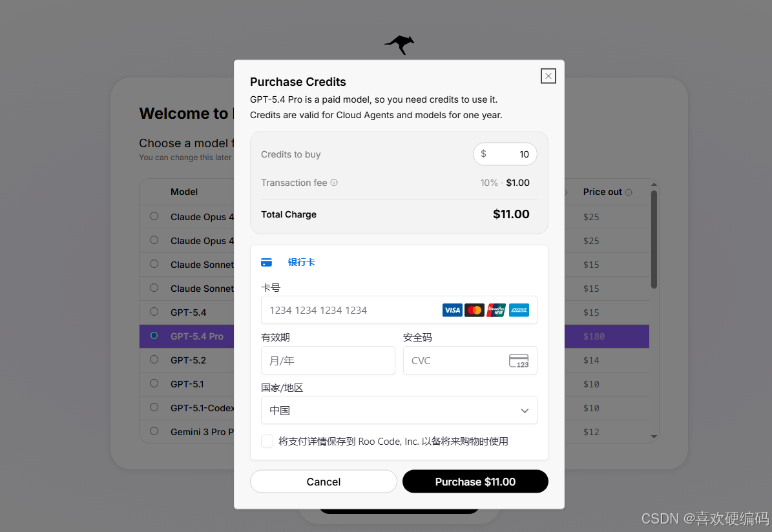Focus the 月/年 expiry field

[328, 360]
